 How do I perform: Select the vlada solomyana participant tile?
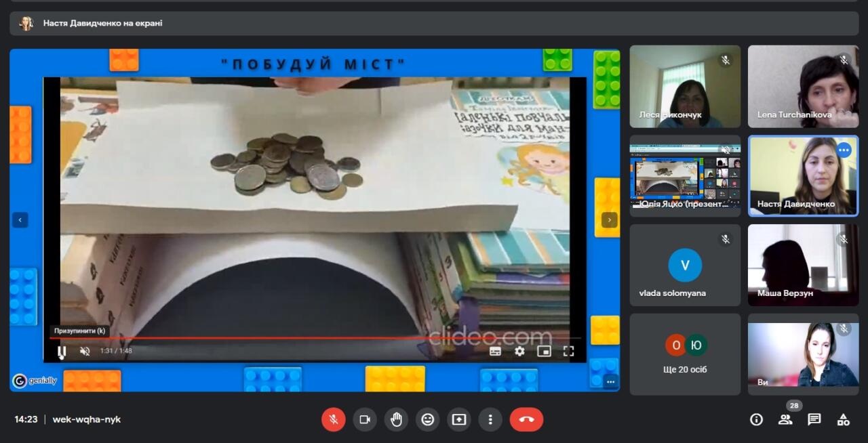(x=685, y=266)
